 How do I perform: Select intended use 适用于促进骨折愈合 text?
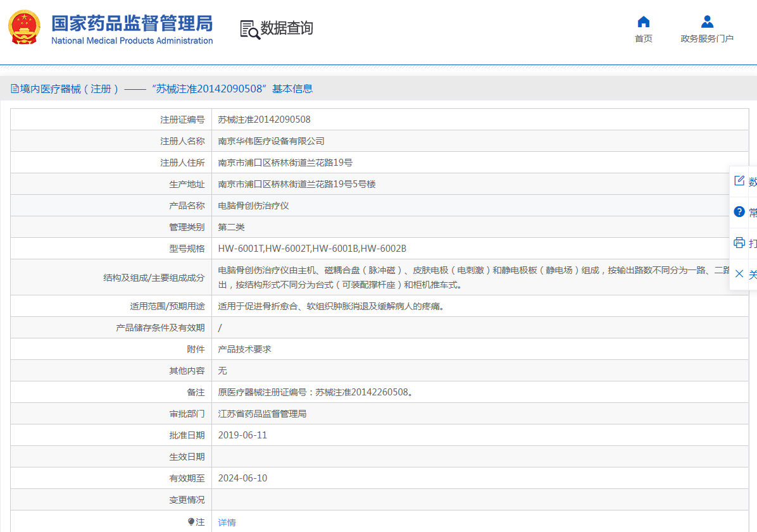[330, 306]
